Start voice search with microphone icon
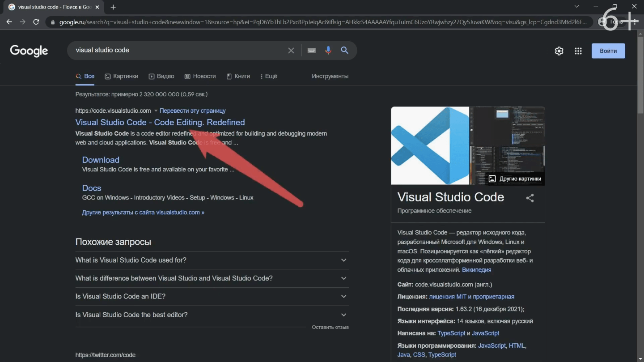 [x=328, y=51]
